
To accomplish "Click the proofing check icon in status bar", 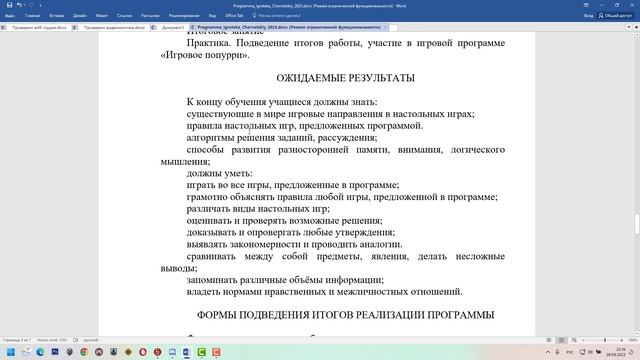I will pos(76,340).
